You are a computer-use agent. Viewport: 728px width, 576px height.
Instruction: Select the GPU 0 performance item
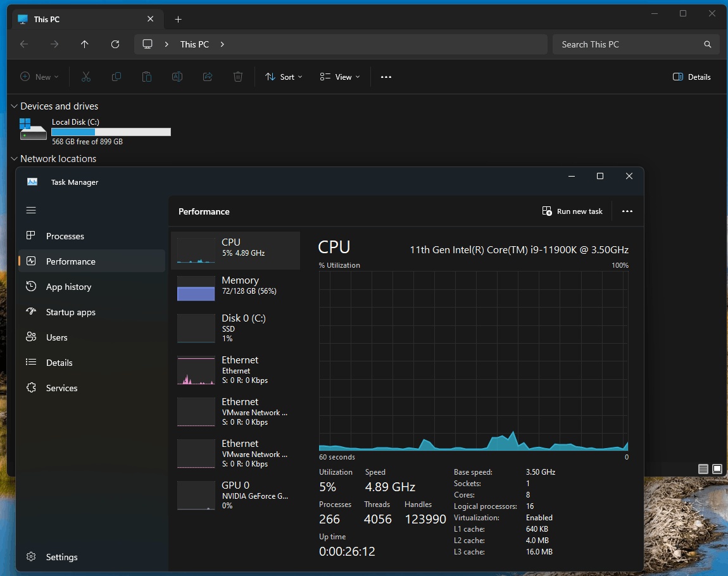click(x=235, y=494)
